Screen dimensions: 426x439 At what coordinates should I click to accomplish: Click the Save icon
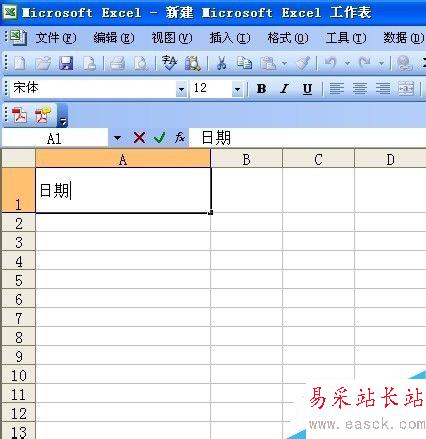[x=66, y=63]
